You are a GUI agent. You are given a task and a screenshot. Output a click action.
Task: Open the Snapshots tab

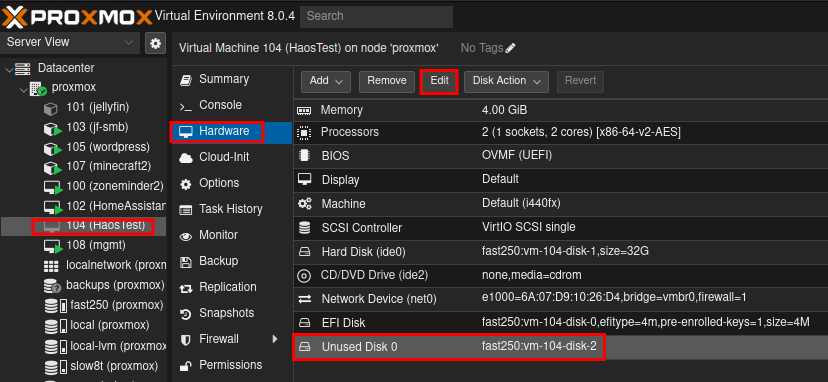tap(231, 313)
